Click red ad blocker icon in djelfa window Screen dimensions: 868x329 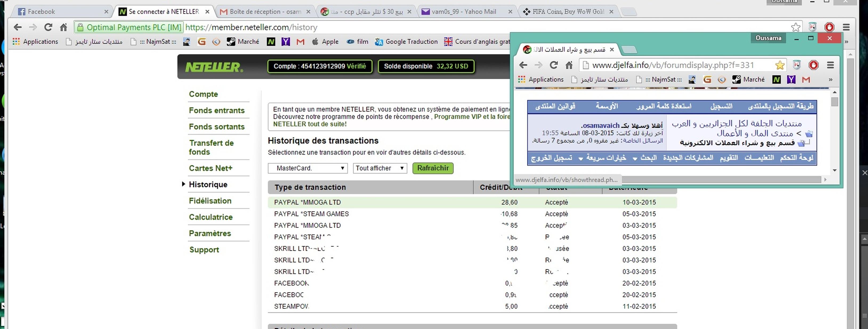pyautogui.click(x=813, y=65)
